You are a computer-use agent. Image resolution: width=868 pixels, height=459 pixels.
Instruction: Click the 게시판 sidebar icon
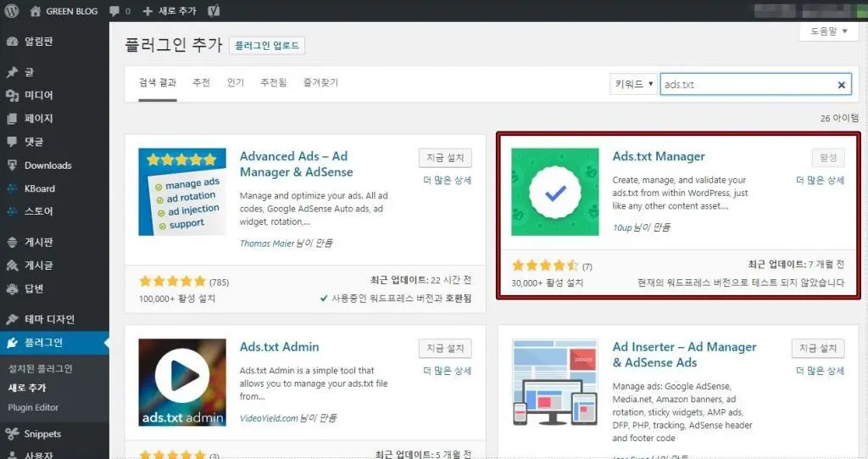coord(12,243)
